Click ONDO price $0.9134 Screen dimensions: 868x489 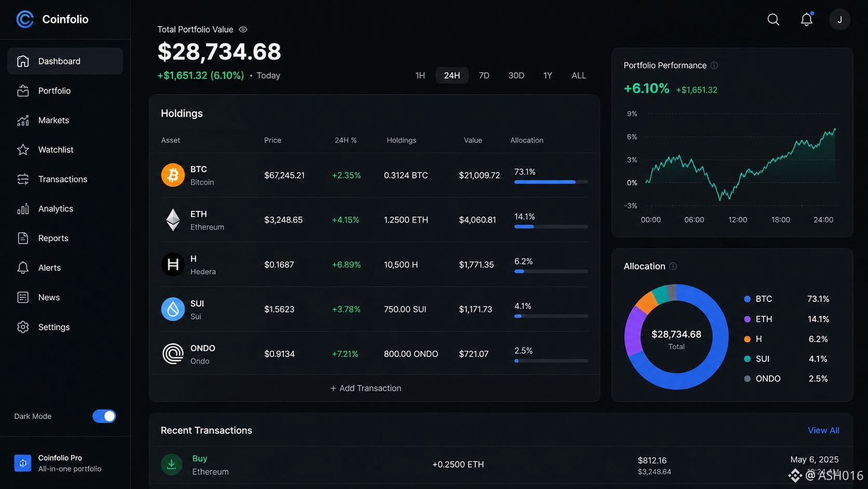tap(279, 354)
